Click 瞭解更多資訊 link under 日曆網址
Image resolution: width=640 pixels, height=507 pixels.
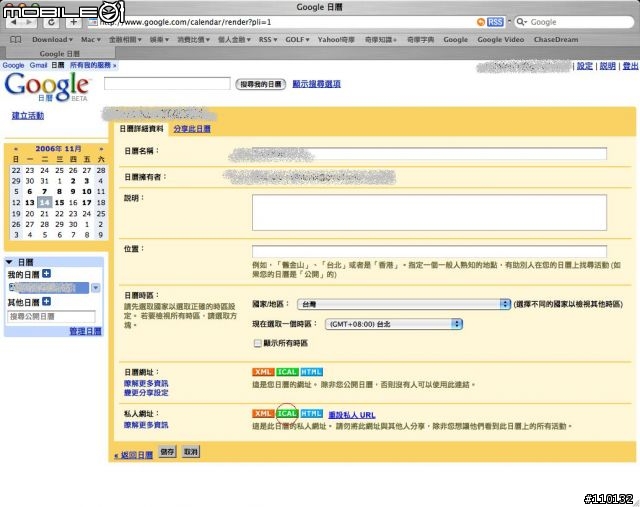tap(146, 383)
